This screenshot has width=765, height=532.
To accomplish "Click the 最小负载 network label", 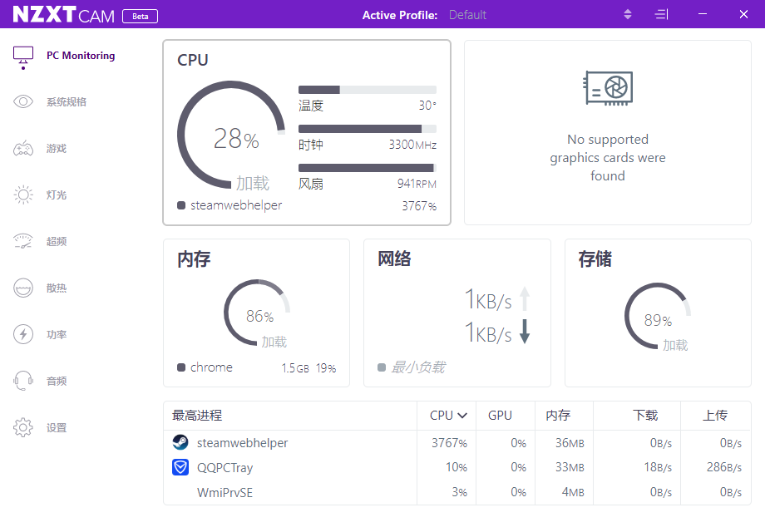I will coord(418,367).
